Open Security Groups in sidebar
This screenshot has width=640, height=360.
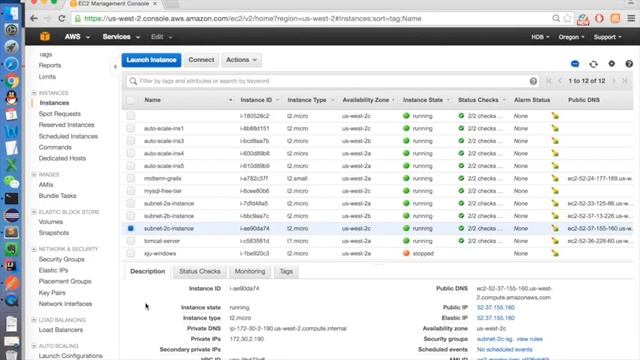62,259
